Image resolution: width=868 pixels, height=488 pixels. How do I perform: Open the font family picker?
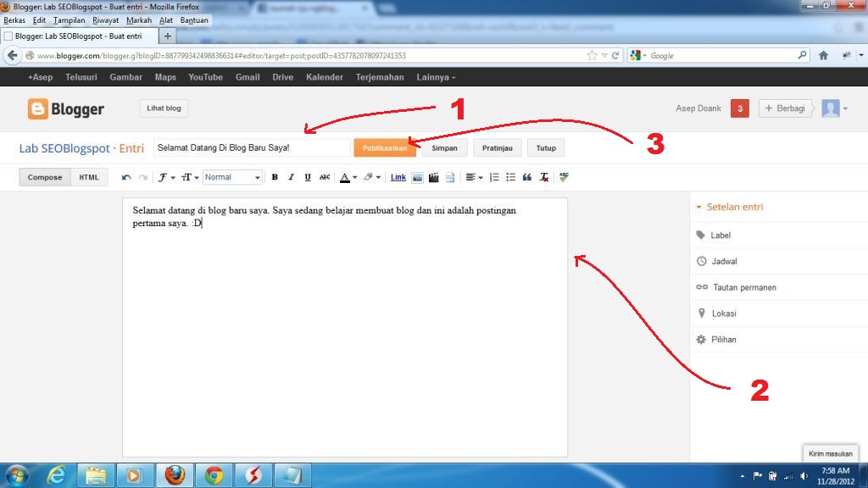point(167,177)
